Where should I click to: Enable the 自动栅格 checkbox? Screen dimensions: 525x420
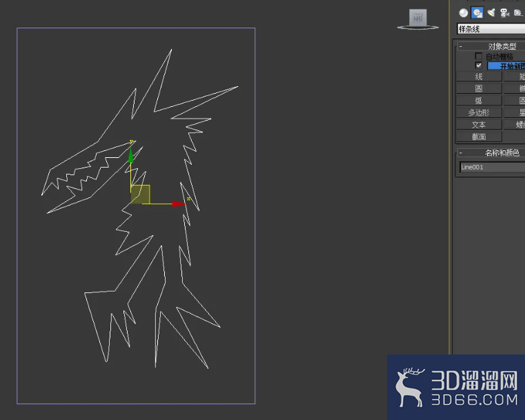tap(479, 57)
